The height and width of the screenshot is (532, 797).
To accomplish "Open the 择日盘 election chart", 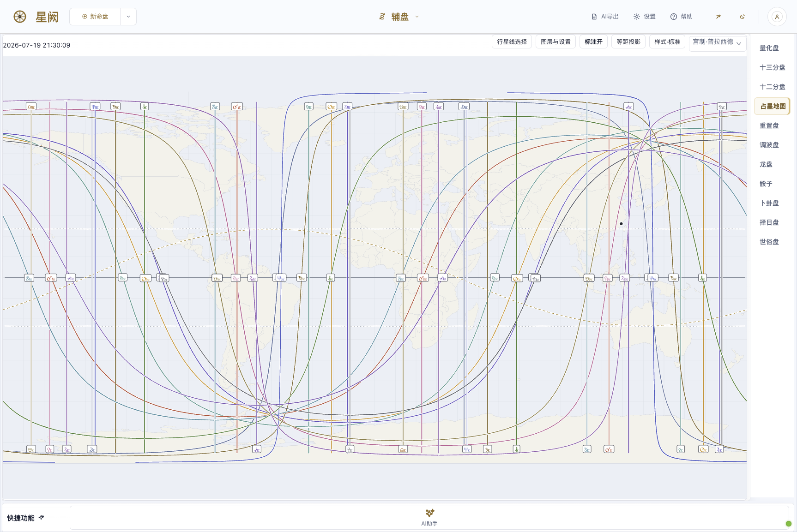I will coord(769,222).
